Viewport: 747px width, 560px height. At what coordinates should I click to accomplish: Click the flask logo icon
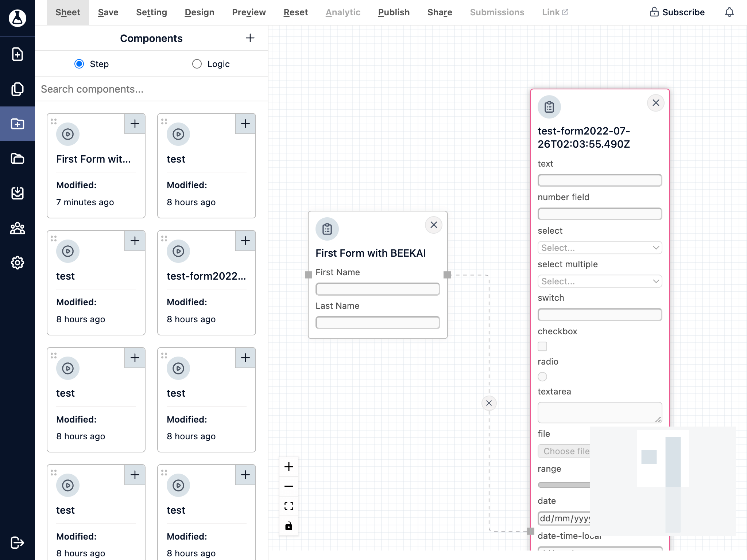(x=18, y=18)
